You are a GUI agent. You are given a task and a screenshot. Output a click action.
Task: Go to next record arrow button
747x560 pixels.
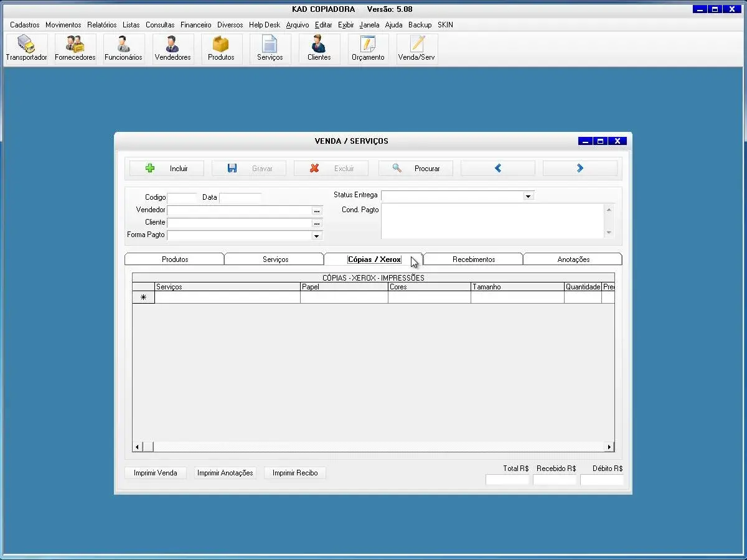pyautogui.click(x=580, y=169)
